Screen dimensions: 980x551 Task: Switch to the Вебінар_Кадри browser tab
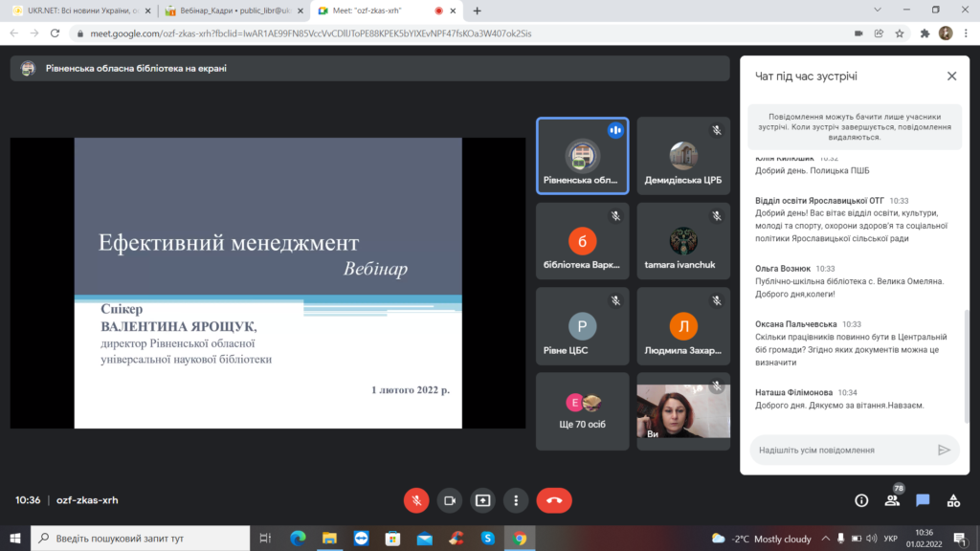[x=230, y=11]
